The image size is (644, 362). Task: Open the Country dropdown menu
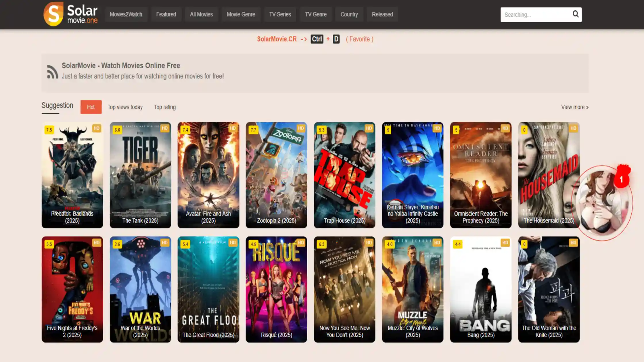coord(349,14)
